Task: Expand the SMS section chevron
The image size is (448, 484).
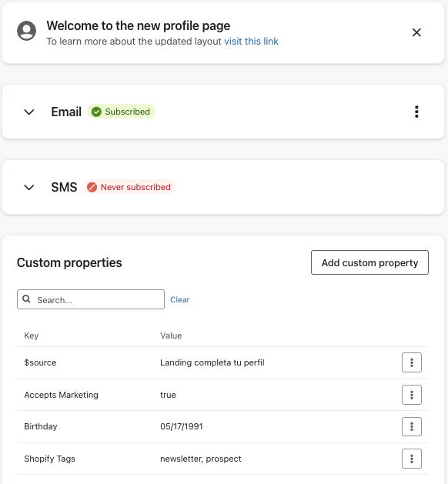Action: (x=29, y=187)
